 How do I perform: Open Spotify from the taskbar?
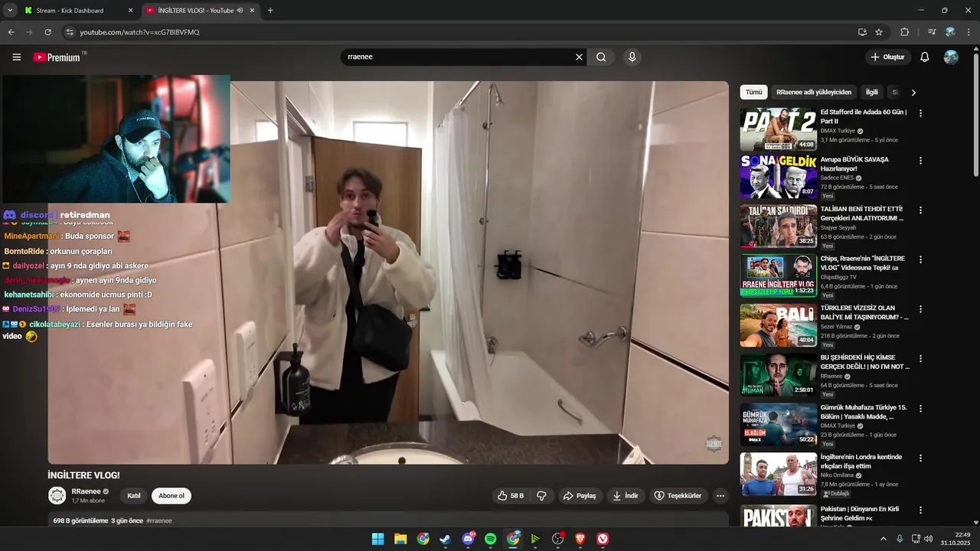point(491,539)
